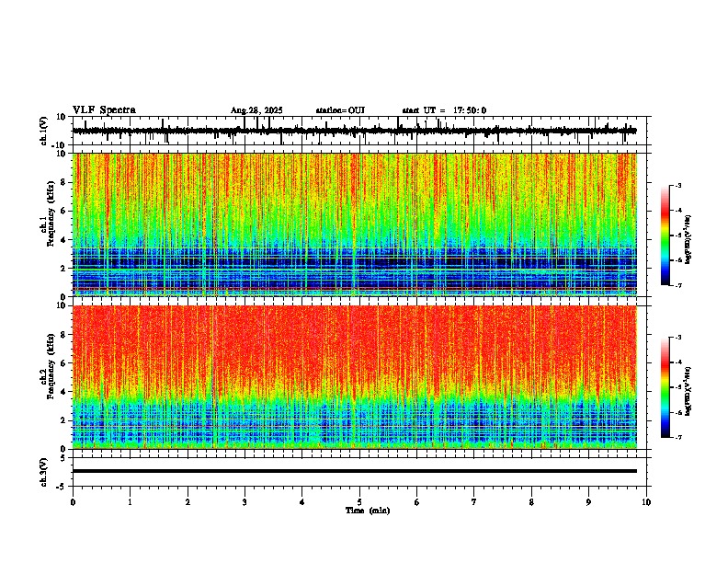The height and width of the screenshot is (563, 728).
Task: Click time axis tick label 1
Action: (130, 502)
